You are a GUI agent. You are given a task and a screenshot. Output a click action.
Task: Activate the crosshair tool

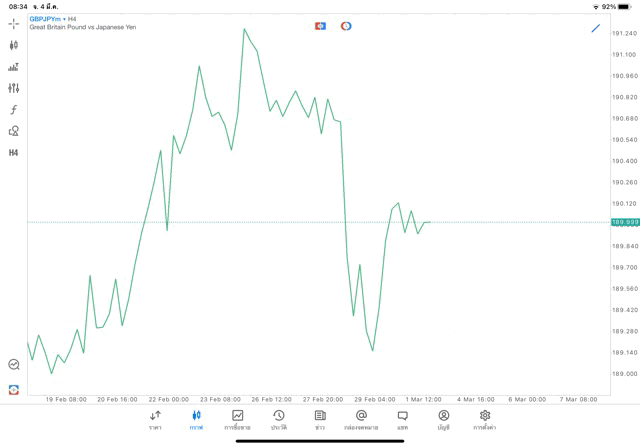point(13,23)
